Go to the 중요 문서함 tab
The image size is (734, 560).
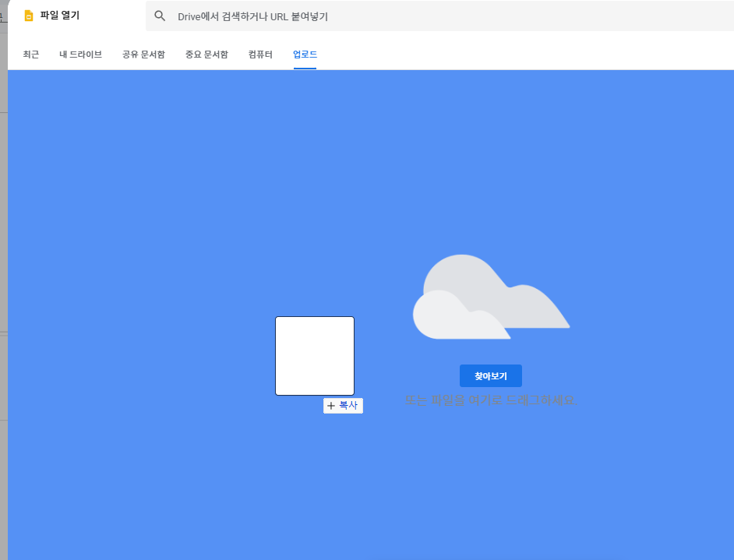[x=206, y=55]
